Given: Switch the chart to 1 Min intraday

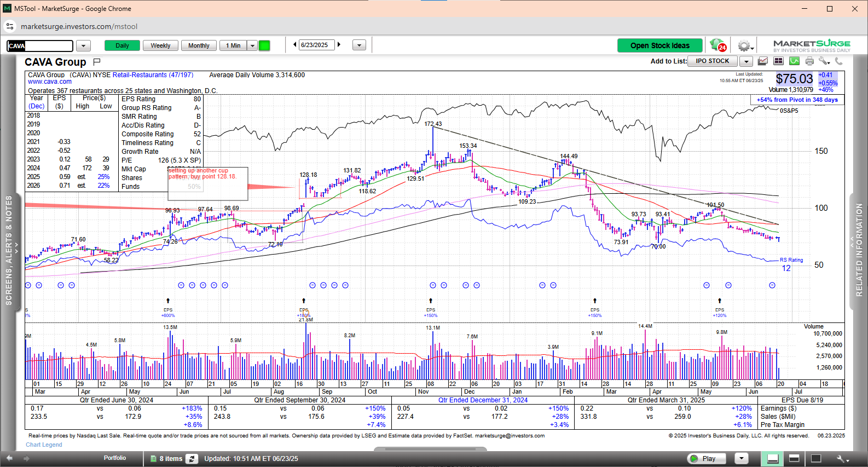Looking at the screenshot, I should 233,45.
